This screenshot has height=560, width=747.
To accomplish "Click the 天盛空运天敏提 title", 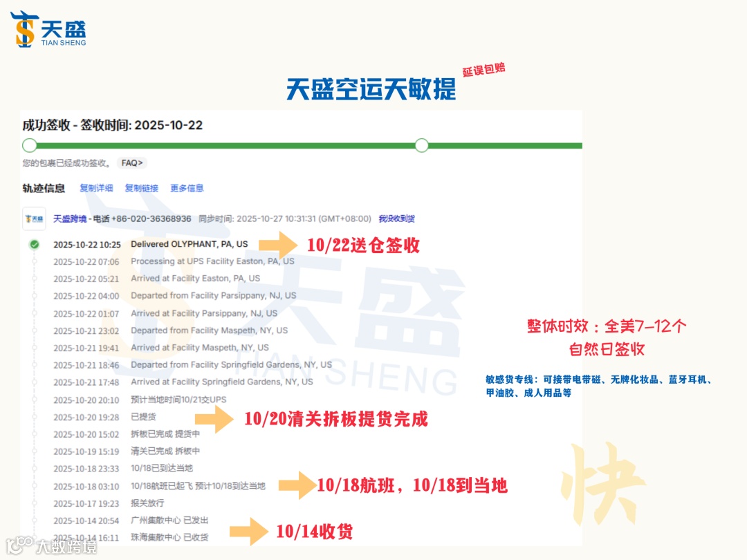I will (x=371, y=89).
